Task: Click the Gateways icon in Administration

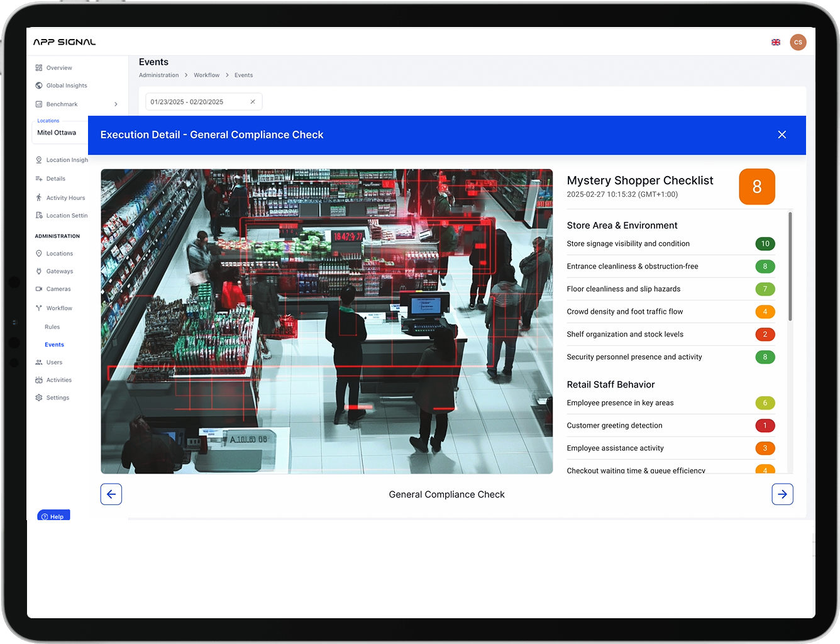Action: [39, 272]
